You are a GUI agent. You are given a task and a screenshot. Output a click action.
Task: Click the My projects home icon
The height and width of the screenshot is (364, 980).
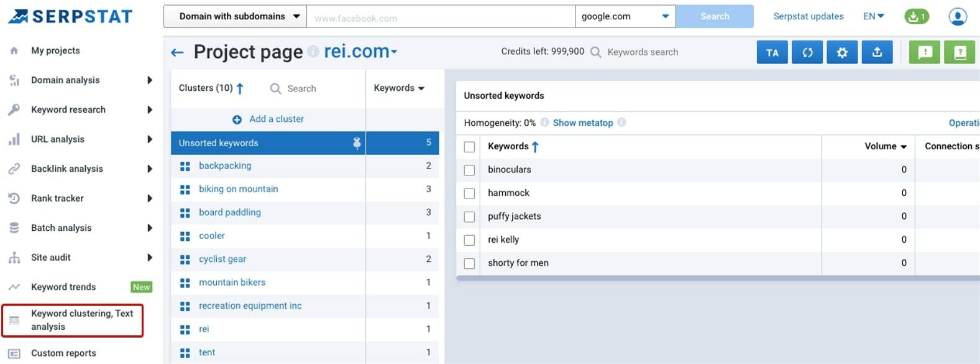(x=14, y=50)
